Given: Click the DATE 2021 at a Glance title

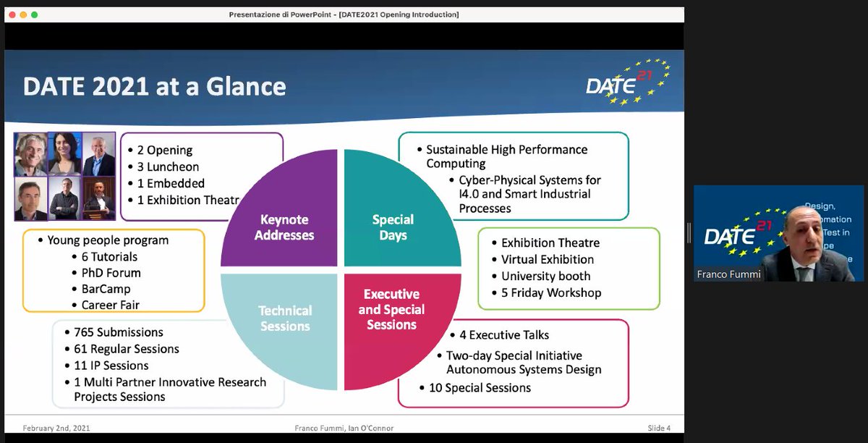Looking at the screenshot, I should coord(156,85).
